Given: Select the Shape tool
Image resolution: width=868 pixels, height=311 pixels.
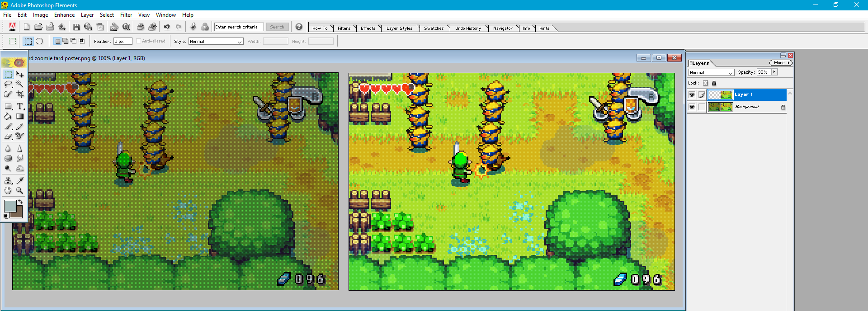Looking at the screenshot, I should [x=8, y=106].
